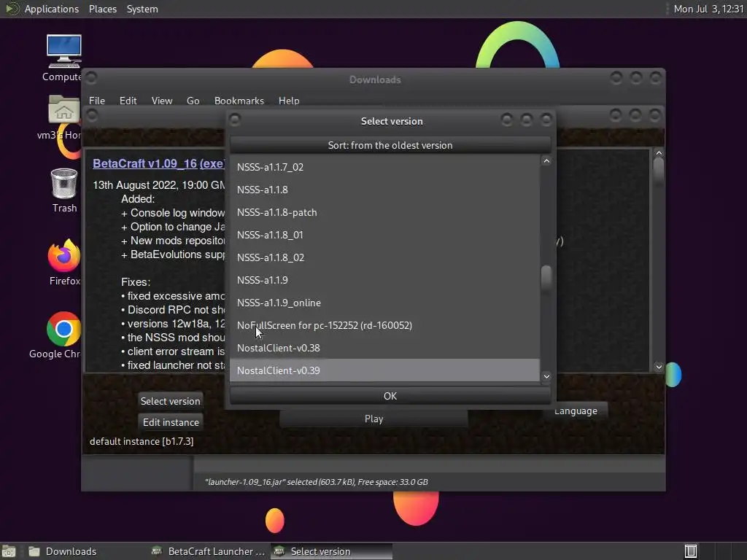Select NSSS-a1.1.8 in version list
The width and height of the screenshot is (747, 560).
pyautogui.click(x=384, y=190)
